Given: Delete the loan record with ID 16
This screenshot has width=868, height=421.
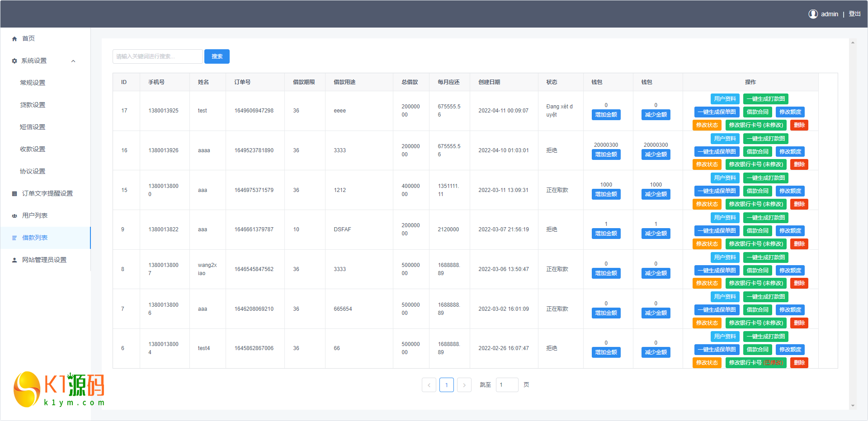Looking at the screenshot, I should pyautogui.click(x=799, y=164).
